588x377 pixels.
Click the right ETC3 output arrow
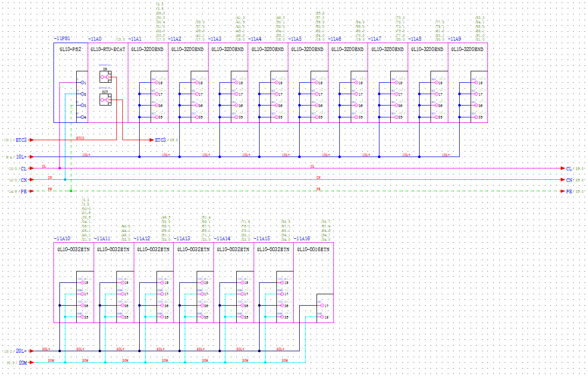(152, 140)
